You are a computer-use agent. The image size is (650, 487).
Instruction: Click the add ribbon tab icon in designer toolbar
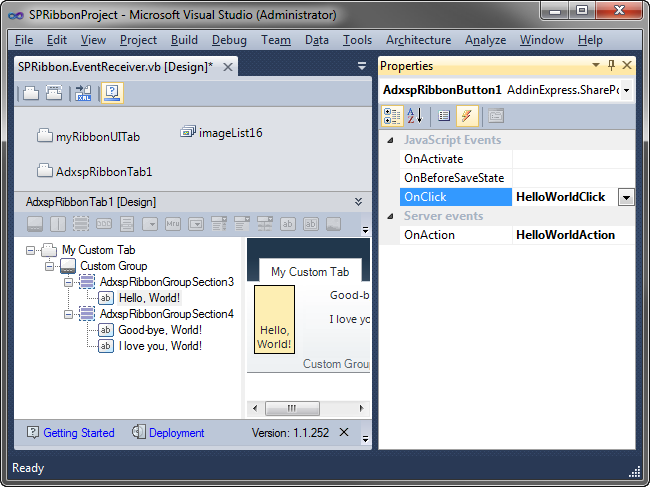31,93
